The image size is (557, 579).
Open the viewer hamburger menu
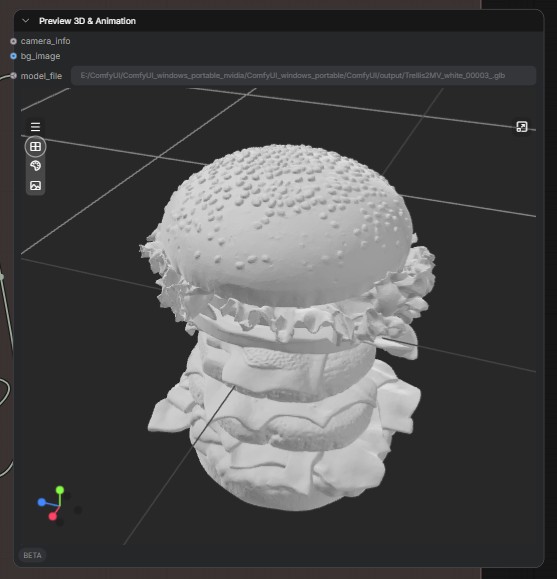tap(35, 127)
